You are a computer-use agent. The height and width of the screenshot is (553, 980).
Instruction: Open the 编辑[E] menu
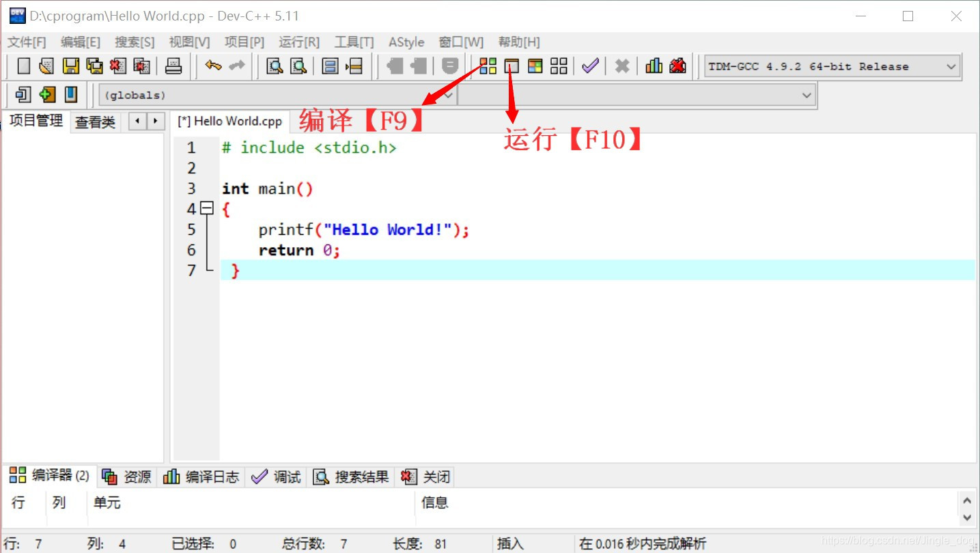click(x=81, y=42)
